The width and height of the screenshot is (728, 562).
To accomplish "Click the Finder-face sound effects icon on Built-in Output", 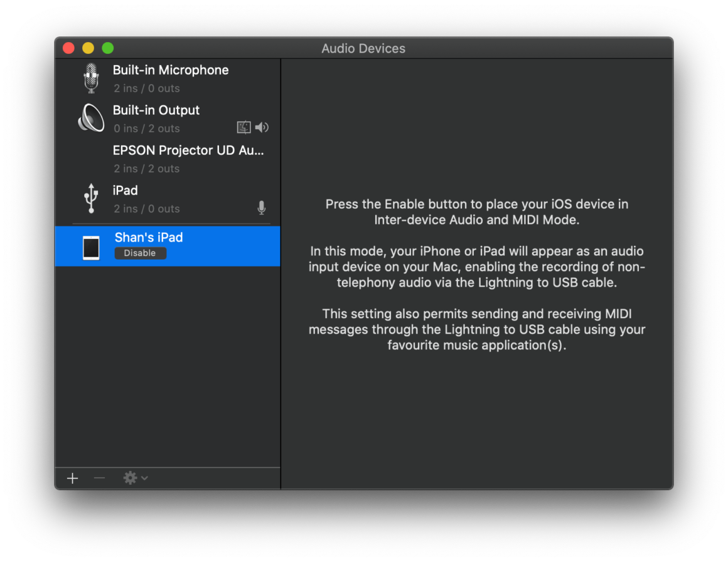I will [x=244, y=127].
